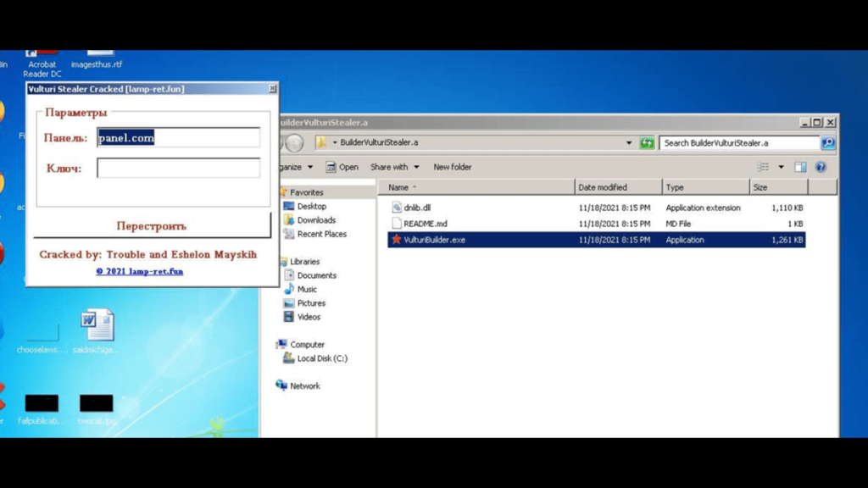Select the imagesthus.rtf desktop icon
Image resolution: width=868 pixels, height=488 pixels.
[97, 60]
